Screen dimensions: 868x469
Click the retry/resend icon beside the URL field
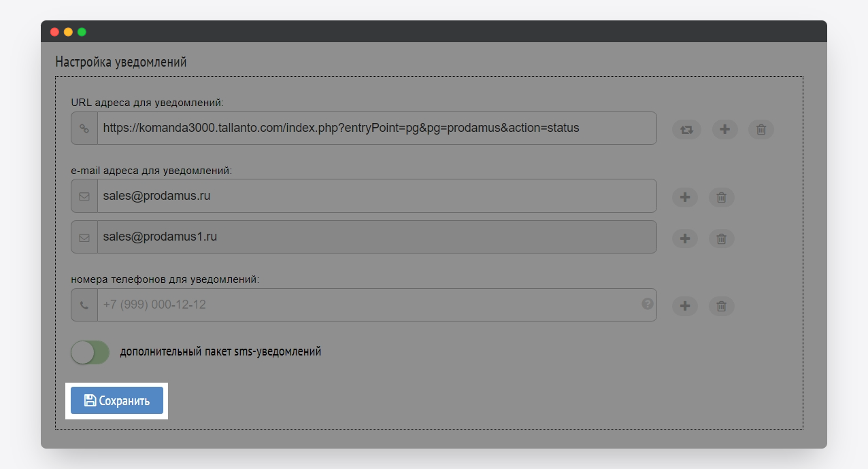tap(686, 129)
